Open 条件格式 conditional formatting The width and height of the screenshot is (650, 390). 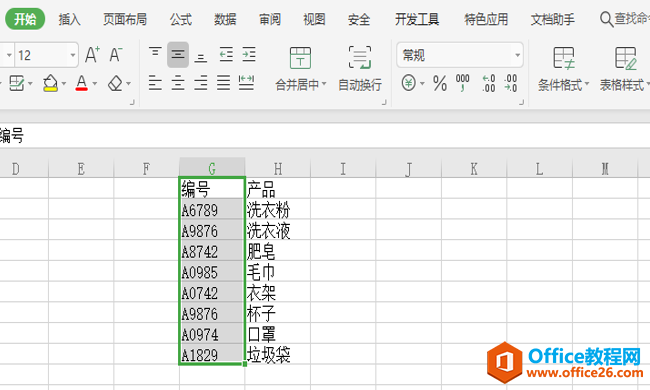563,69
